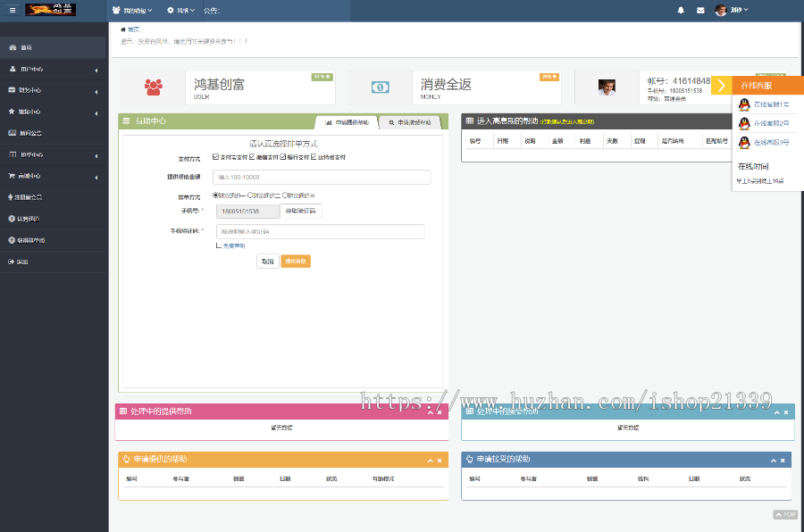
Task: Open the 免责声明 disclaimer link
Action: point(234,246)
